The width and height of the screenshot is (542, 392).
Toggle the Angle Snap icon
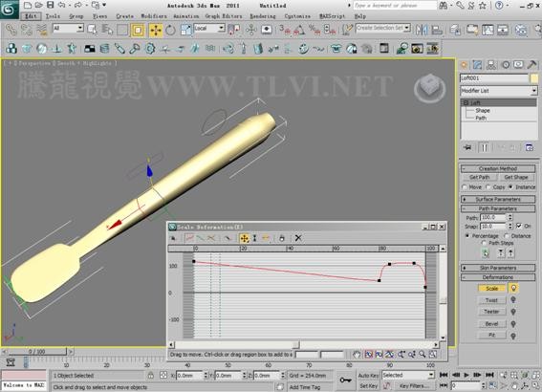[x=299, y=31]
